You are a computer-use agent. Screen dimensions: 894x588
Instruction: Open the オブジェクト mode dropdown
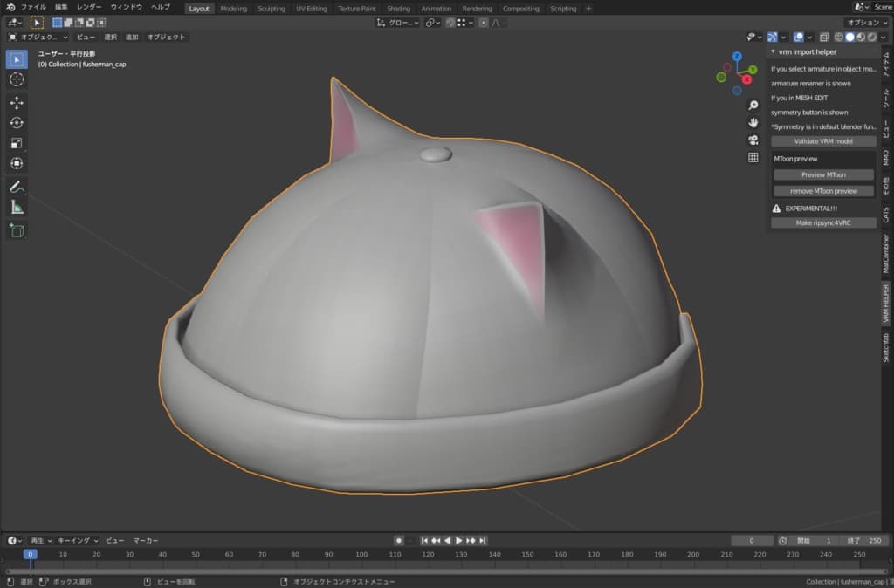pos(38,38)
